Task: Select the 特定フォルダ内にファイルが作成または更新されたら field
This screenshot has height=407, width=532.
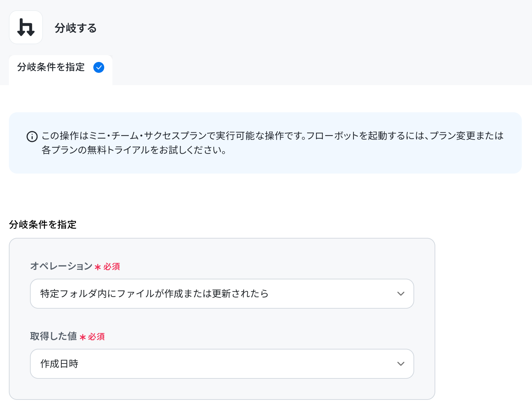Action: pos(222,294)
